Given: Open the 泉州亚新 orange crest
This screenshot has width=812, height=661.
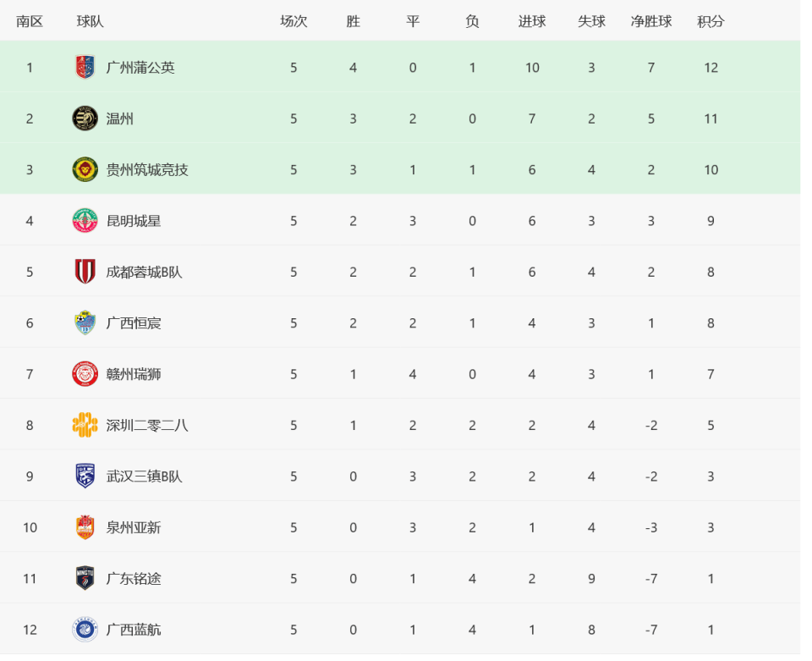Looking at the screenshot, I should point(86,528).
